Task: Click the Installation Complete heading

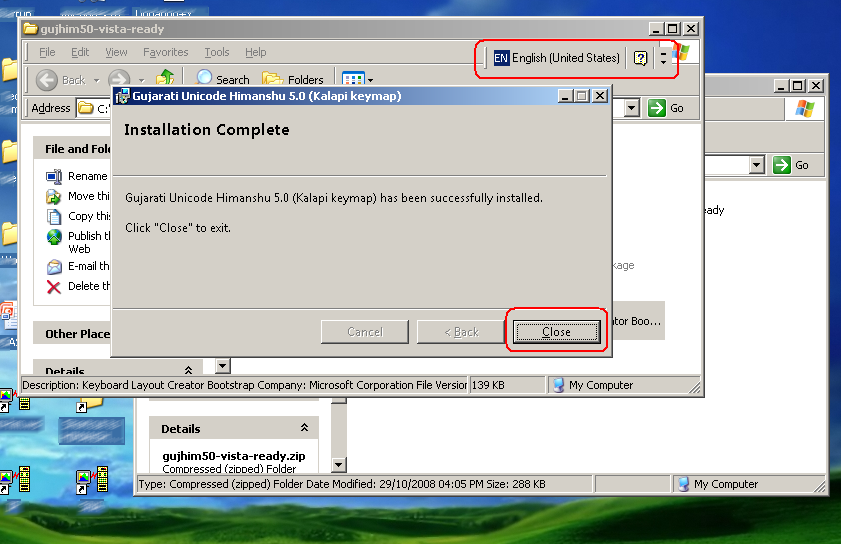Action: tap(207, 130)
